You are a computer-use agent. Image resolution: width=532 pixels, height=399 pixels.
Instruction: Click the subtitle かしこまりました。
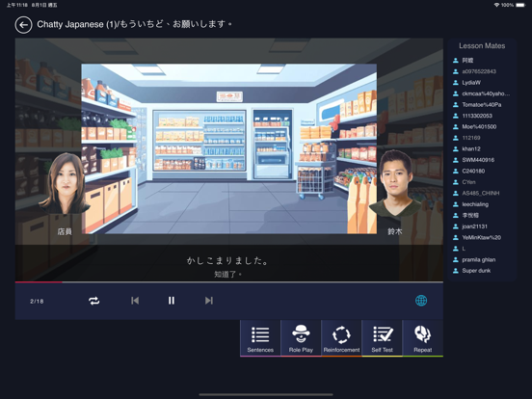coord(227,260)
